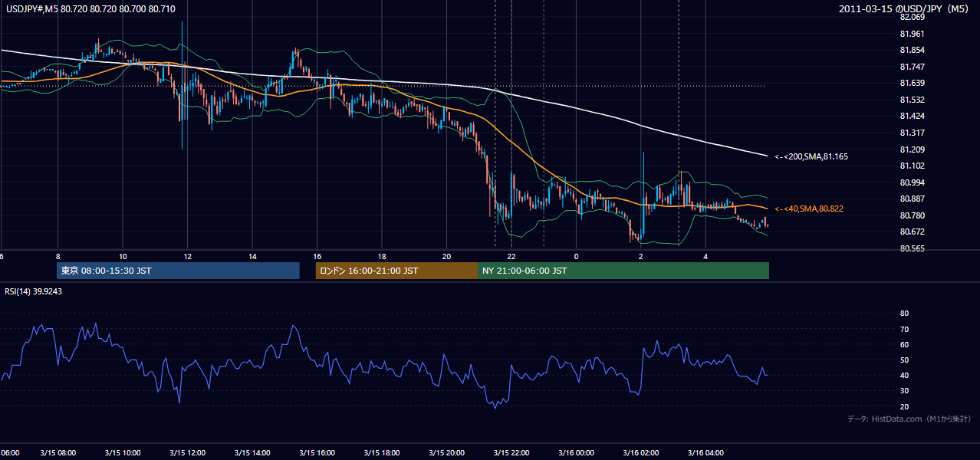Click hour label 20 under price chart
Viewport: 980px width, 460px height.
446,255
